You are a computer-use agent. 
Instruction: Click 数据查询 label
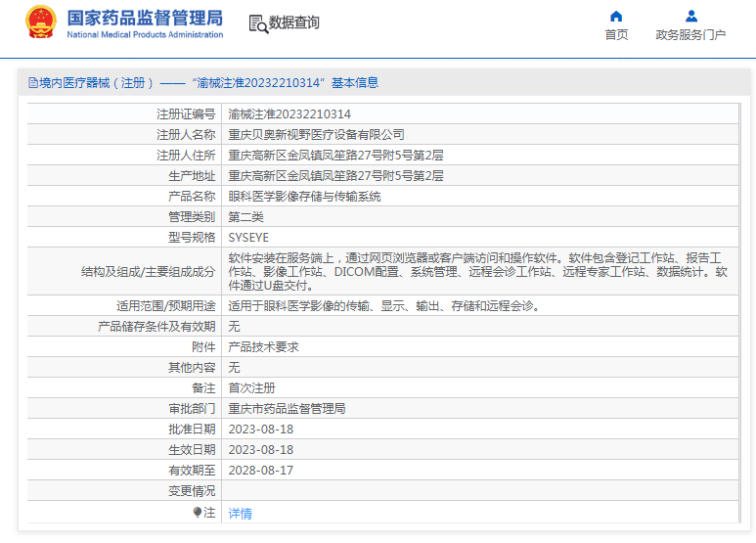(293, 23)
